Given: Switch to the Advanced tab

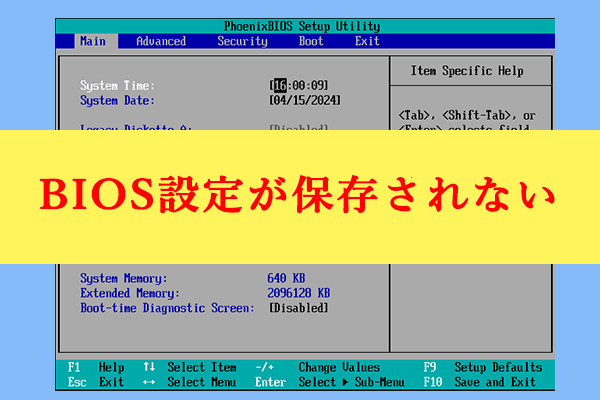Looking at the screenshot, I should tap(161, 41).
